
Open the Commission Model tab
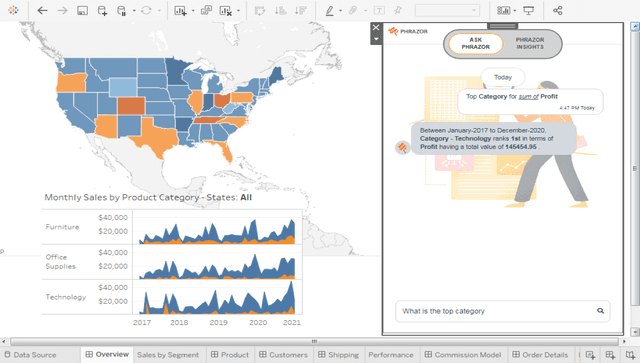463,355
